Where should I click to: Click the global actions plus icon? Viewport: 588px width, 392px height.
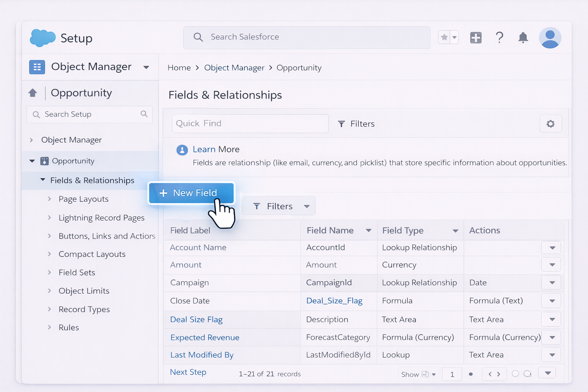coord(476,38)
